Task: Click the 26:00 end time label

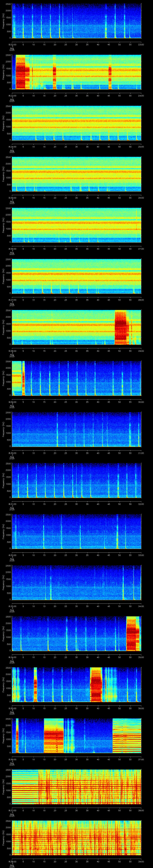Action: coord(141,197)
